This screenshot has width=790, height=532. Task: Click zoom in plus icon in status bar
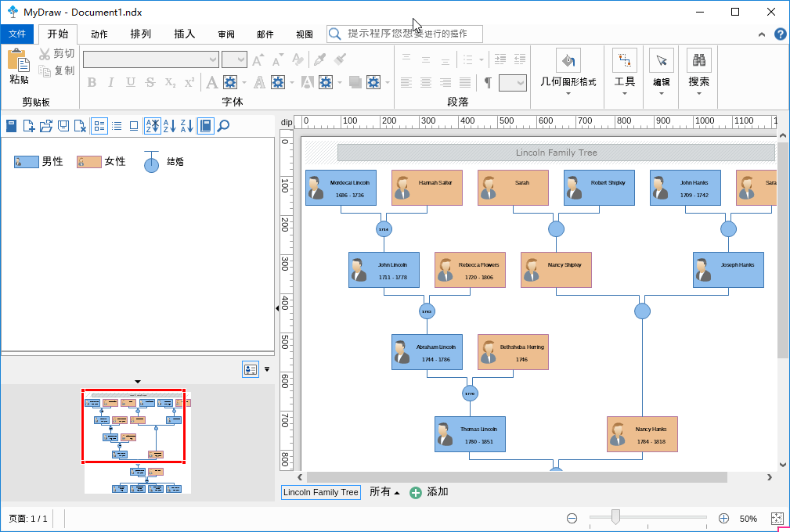723,519
